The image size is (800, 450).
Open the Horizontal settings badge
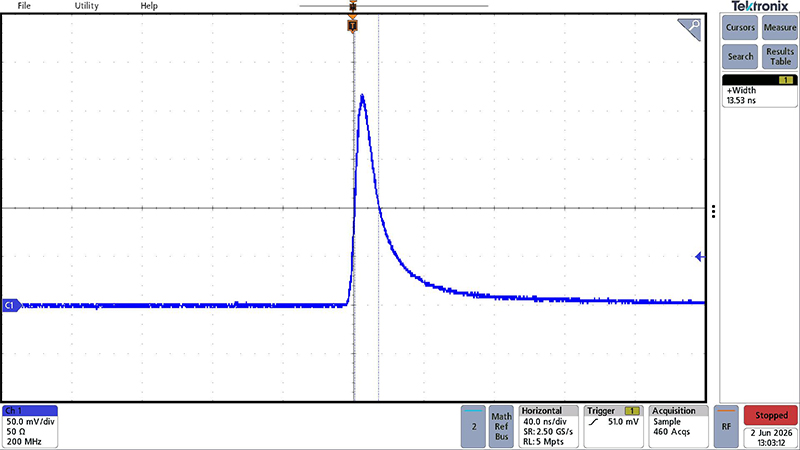tap(548, 427)
